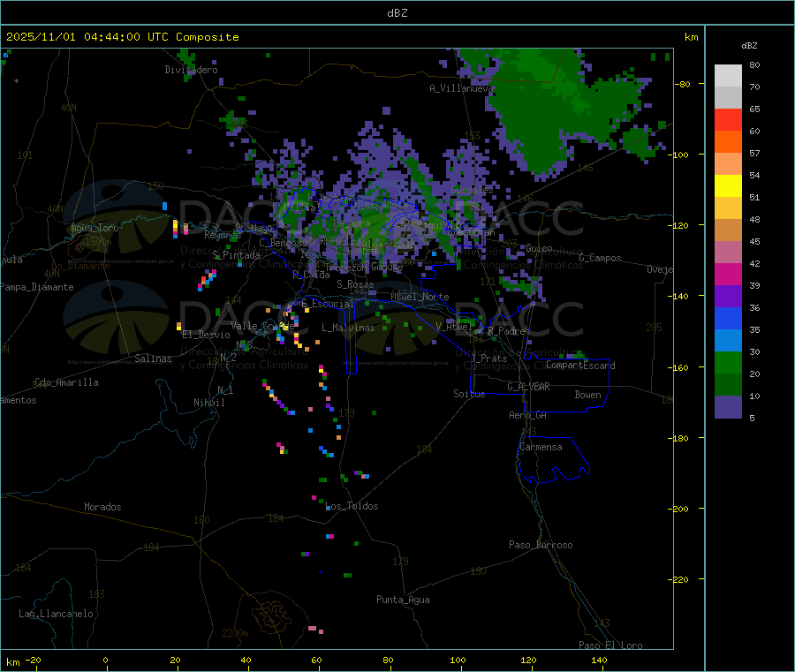Viewport: 795px width, 672px height.
Task: Click the 57 dBZ orange legend swatch
Action: pos(728,142)
